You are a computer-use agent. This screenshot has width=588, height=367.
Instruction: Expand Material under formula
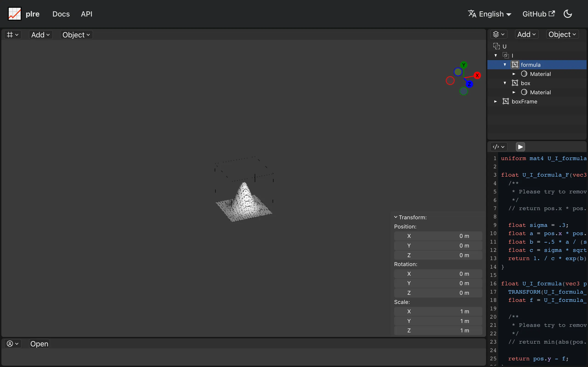[x=514, y=74]
